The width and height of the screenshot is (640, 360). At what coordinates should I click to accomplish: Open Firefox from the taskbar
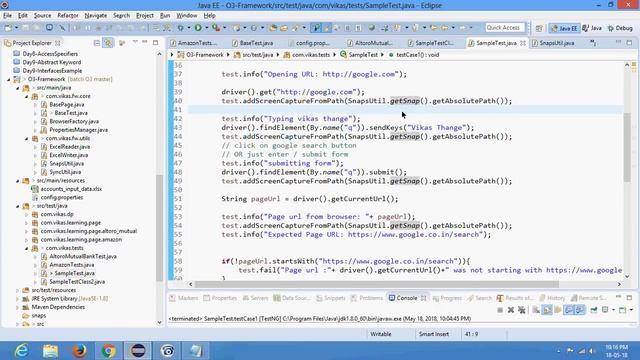[x=80, y=351]
